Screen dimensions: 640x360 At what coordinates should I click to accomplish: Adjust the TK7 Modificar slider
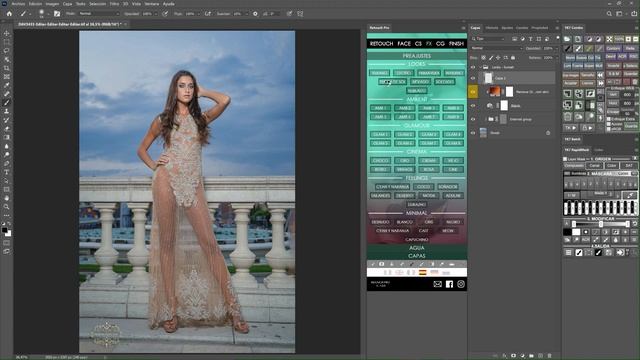(600, 224)
